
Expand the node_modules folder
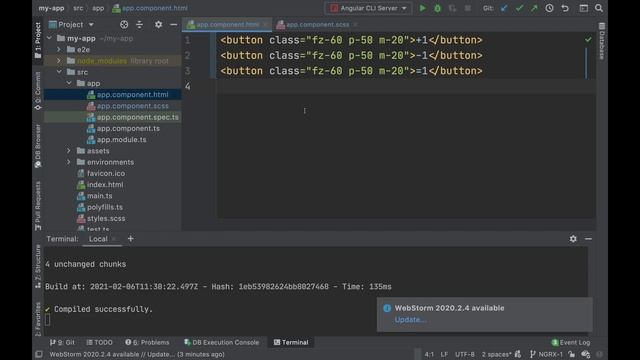click(x=59, y=61)
